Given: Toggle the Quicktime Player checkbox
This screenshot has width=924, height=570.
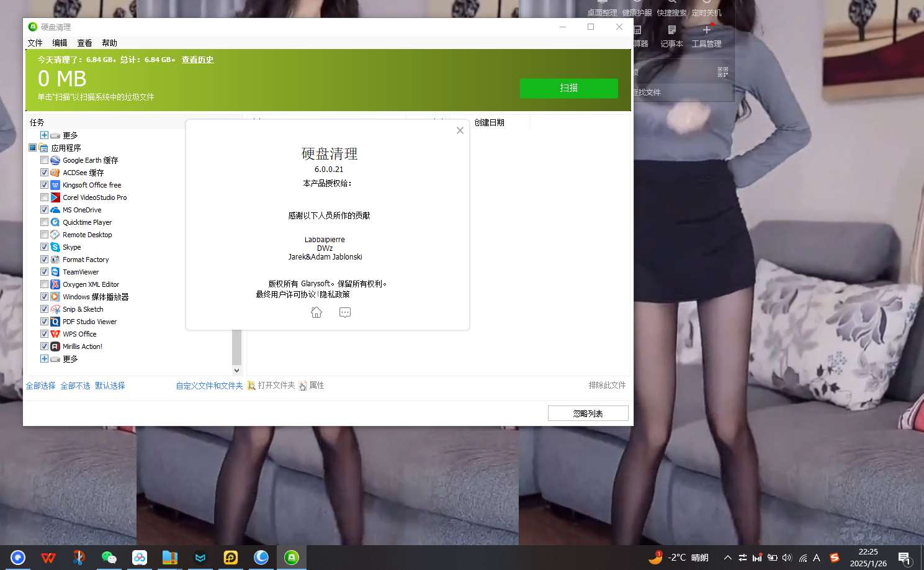Looking at the screenshot, I should 44,222.
